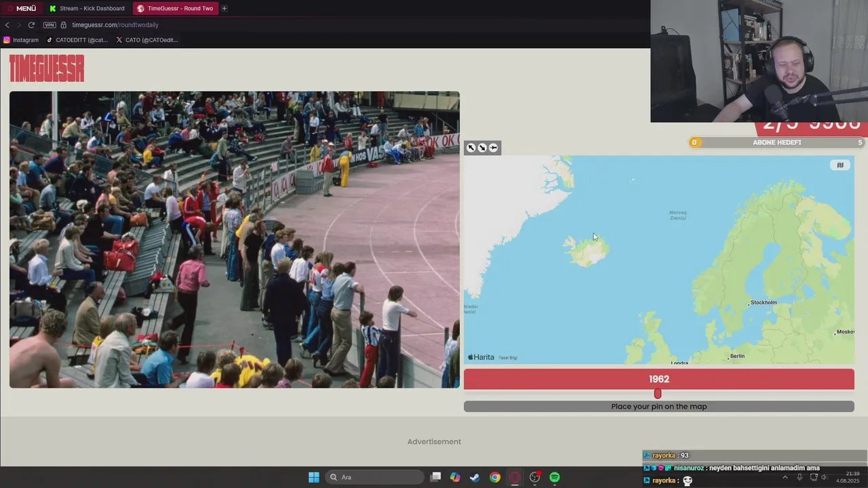Click the Opera GX taskbar icon

point(515,477)
